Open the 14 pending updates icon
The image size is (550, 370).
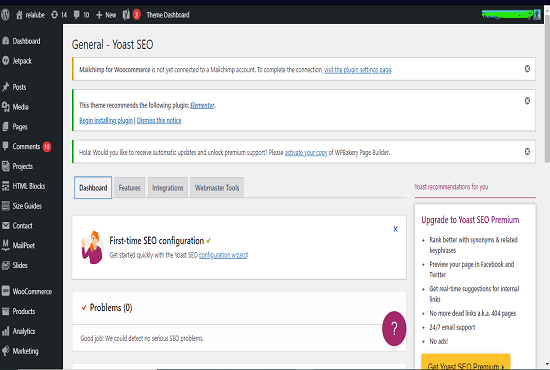pos(54,15)
